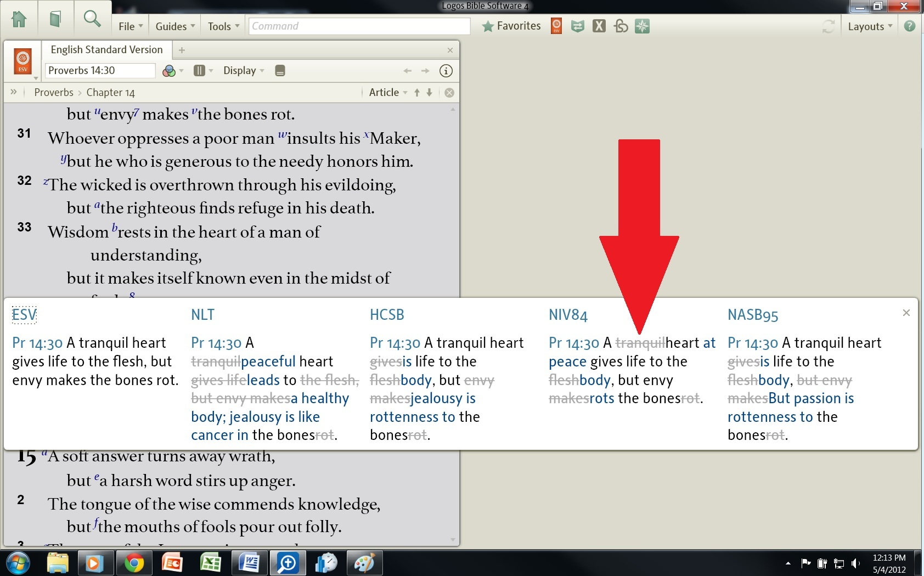Open the Search magnifier tool
This screenshot has width=924, height=576.
click(92, 19)
